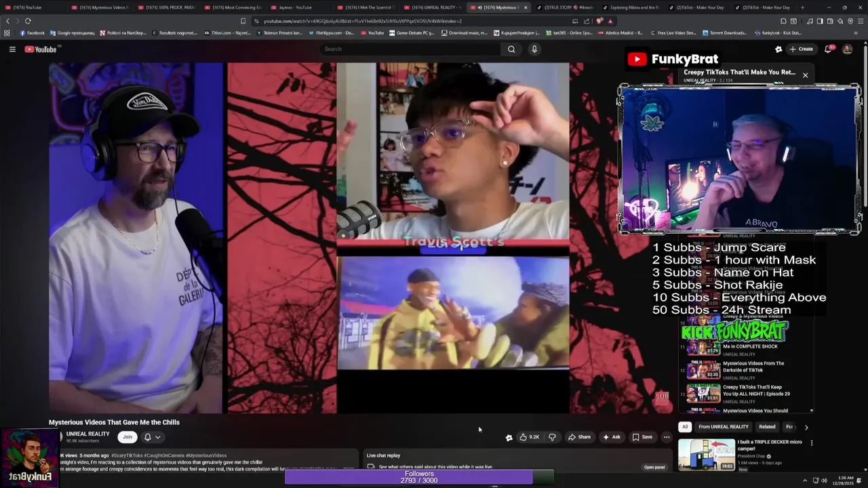
Task: Open the clock showing 1:36 AM
Action: point(845,481)
